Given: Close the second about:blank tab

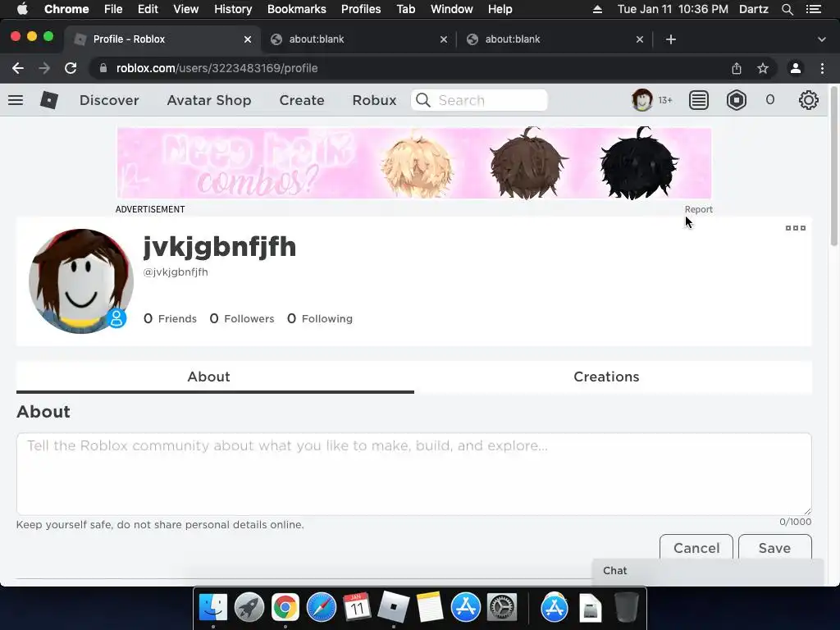Looking at the screenshot, I should [x=640, y=39].
